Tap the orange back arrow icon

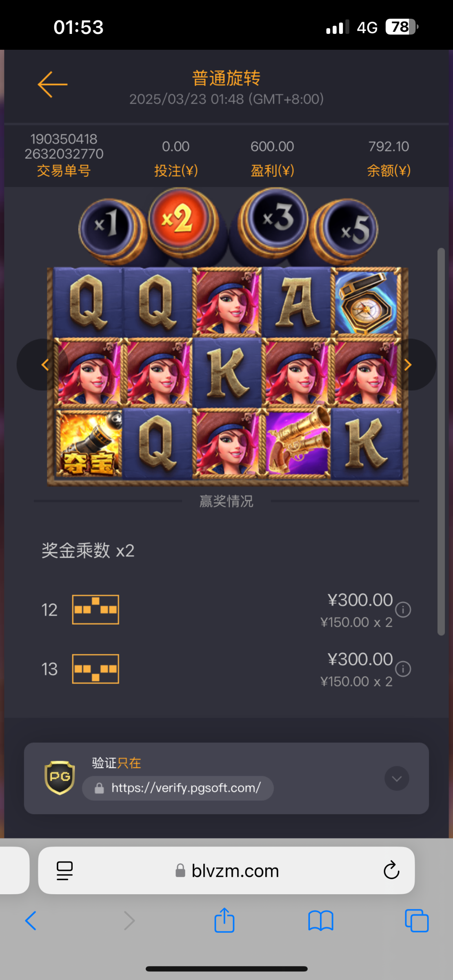point(53,85)
